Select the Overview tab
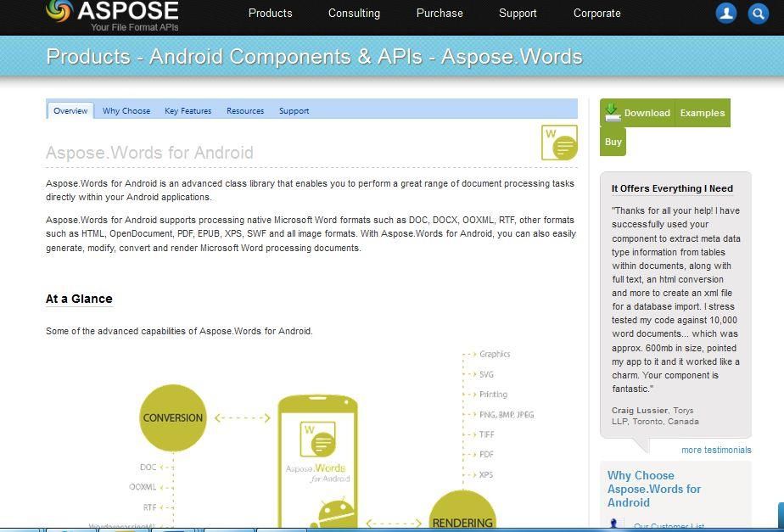This screenshot has width=784, height=532. tap(70, 110)
